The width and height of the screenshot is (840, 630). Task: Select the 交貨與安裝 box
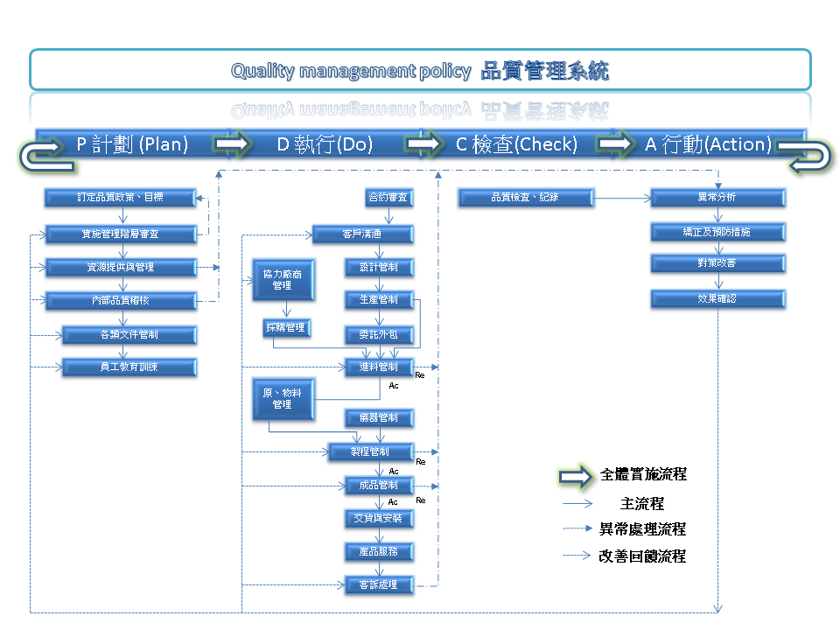coord(379,519)
